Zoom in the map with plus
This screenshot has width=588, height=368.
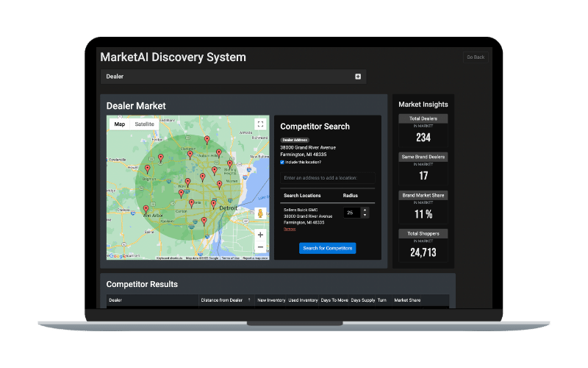260,235
